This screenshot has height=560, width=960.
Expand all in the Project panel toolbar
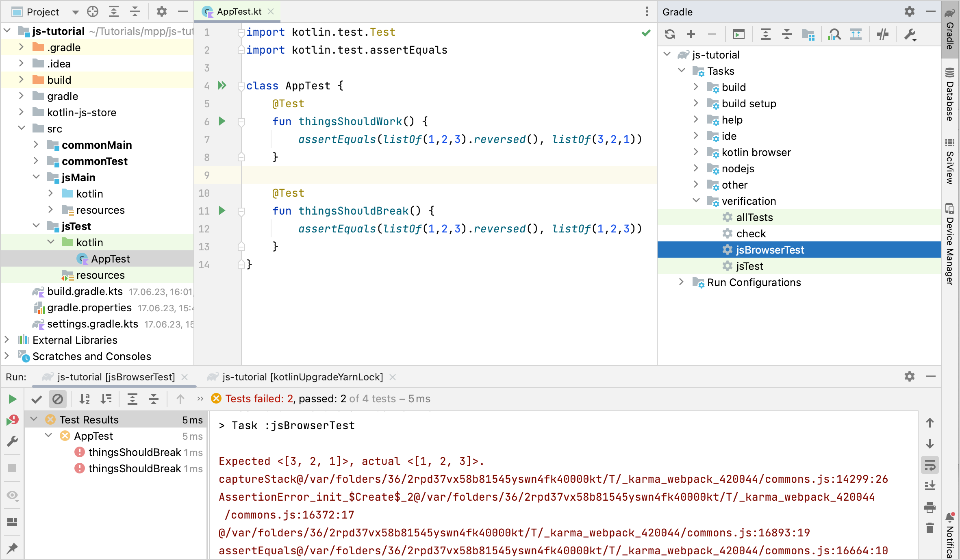(114, 11)
